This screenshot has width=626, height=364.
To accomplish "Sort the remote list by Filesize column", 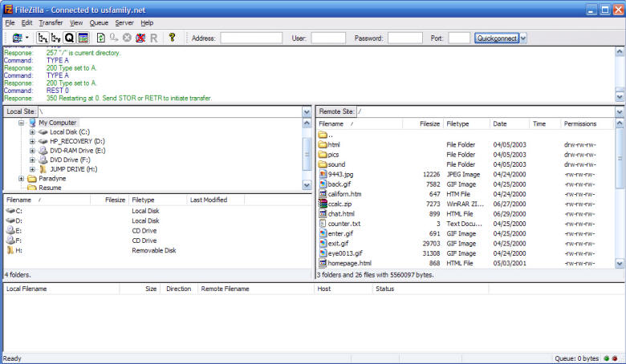I will 422,124.
